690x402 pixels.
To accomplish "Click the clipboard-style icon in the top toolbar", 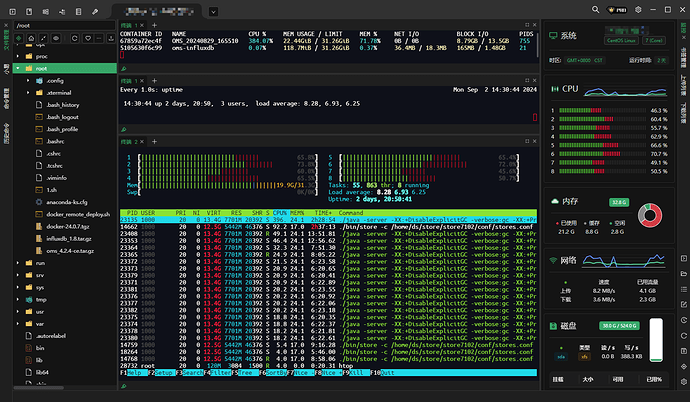I will (x=29, y=12).
